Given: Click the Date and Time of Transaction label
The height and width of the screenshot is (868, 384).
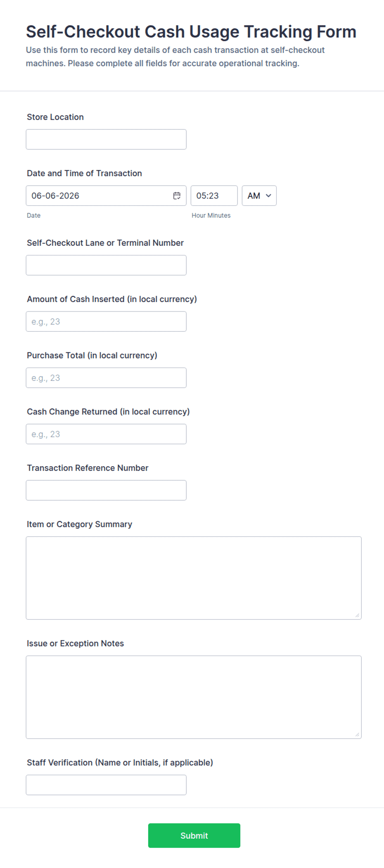Looking at the screenshot, I should click(84, 173).
